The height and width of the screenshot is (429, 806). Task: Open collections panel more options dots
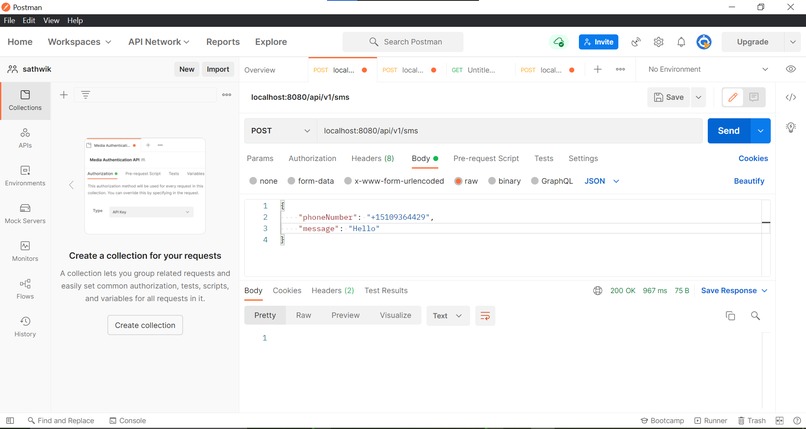point(227,95)
